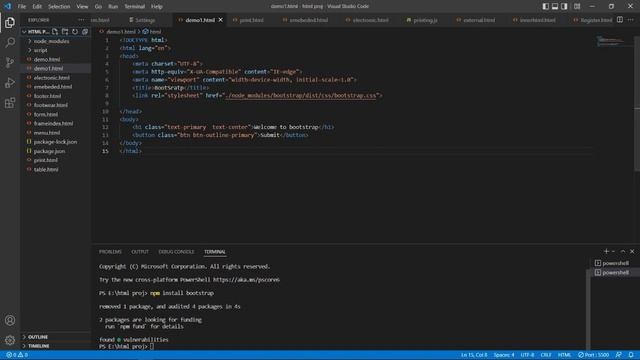Create a new terminal with plus icon
640x360 pixels.
tap(606, 251)
